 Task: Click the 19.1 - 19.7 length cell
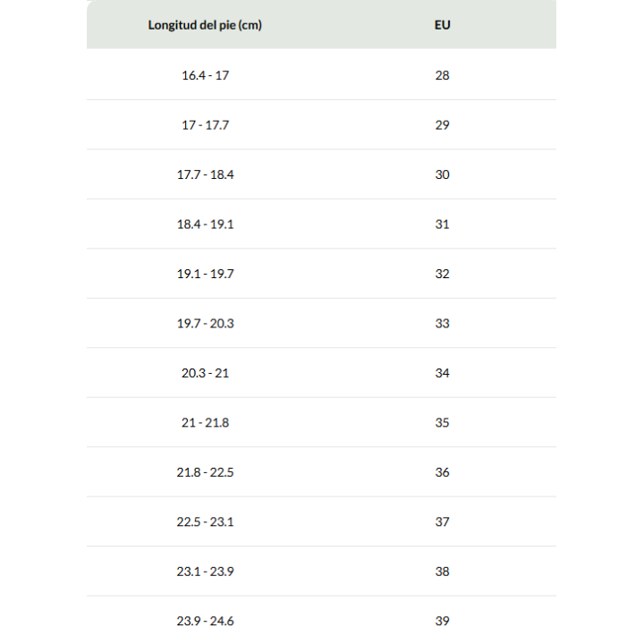[x=205, y=274]
